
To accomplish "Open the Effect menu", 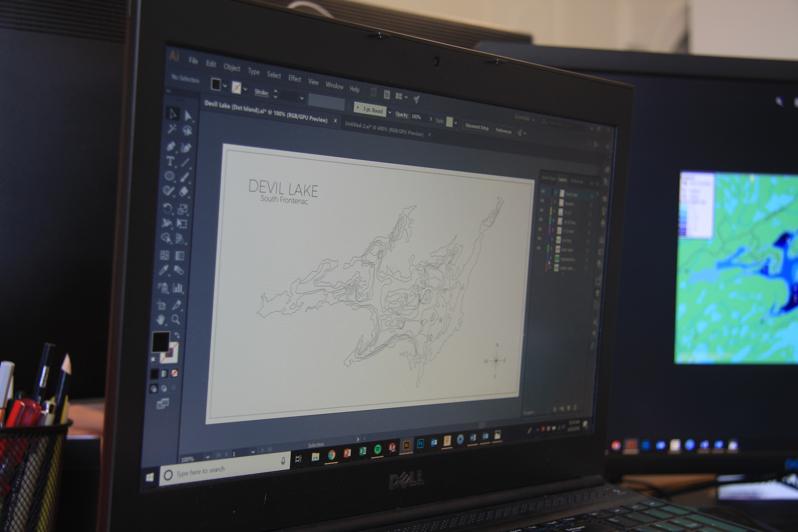I will click(294, 79).
